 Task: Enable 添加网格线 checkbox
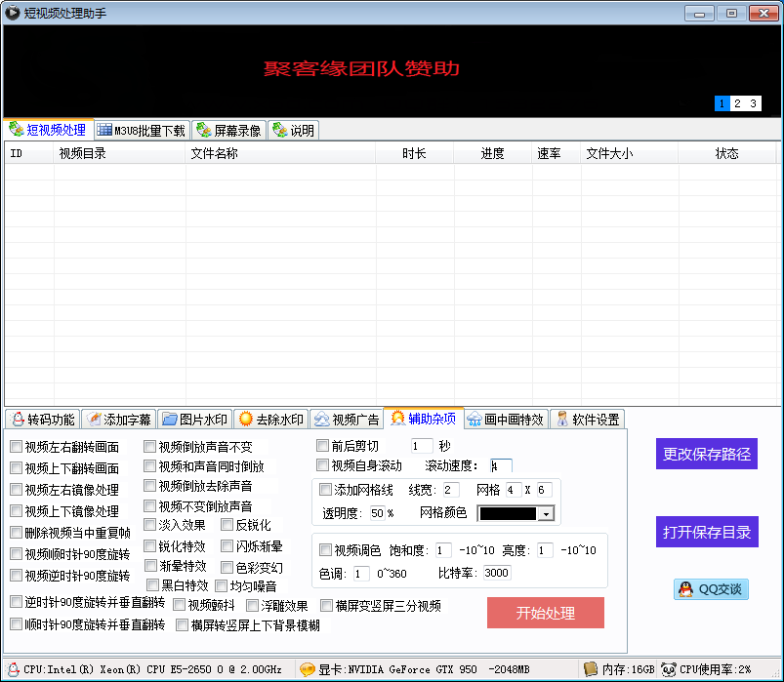click(325, 489)
